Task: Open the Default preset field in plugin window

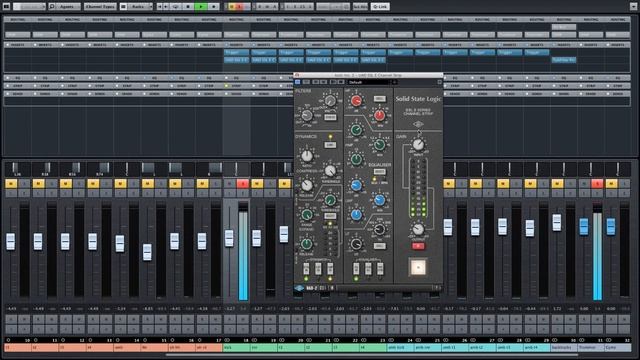Action: click(x=368, y=82)
